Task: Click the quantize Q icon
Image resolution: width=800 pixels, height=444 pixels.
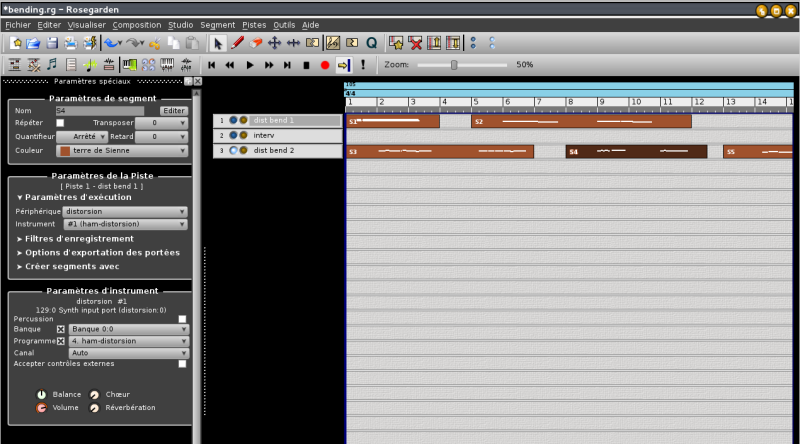Action: point(371,43)
